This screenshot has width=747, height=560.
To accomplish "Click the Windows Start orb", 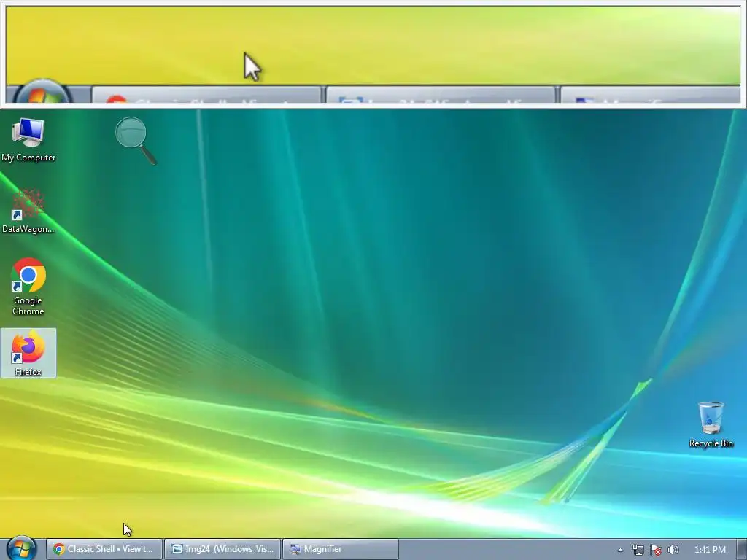I will tap(21, 548).
